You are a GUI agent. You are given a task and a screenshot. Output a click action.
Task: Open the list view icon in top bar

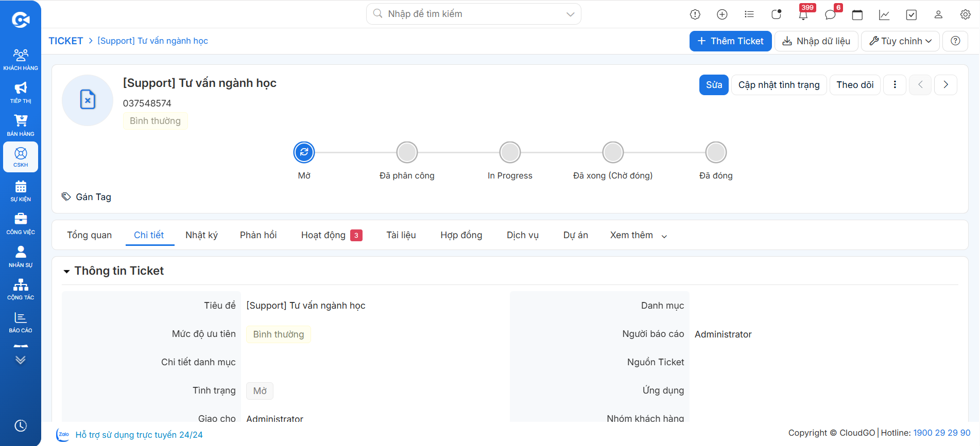749,14
